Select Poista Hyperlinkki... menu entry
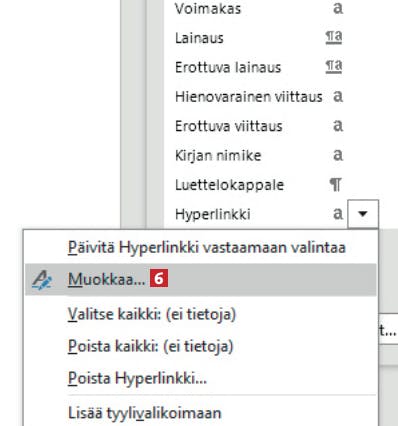Image resolution: width=398 pixels, height=426 pixels. (x=137, y=378)
